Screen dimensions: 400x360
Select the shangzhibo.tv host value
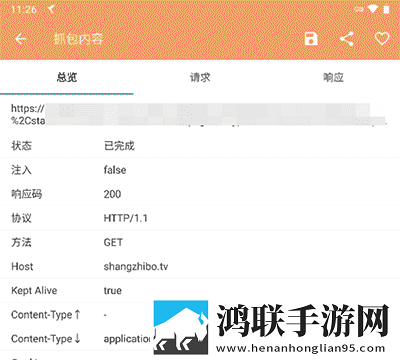tap(136, 267)
